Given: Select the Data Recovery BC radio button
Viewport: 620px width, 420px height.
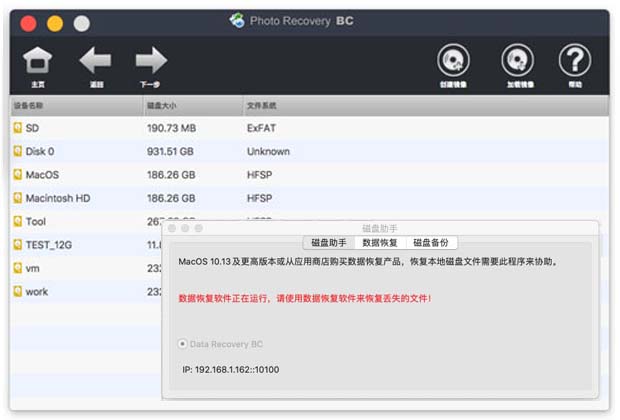Looking at the screenshot, I should point(182,344).
